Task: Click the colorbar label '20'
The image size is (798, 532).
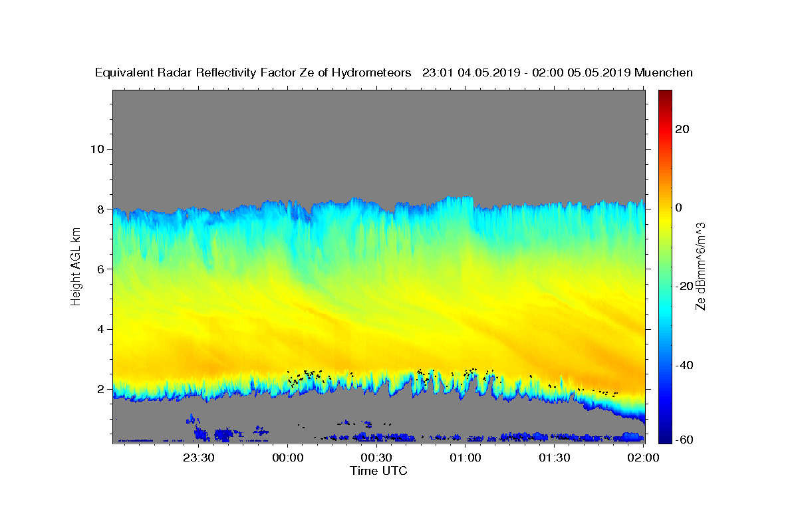Action: coord(683,129)
